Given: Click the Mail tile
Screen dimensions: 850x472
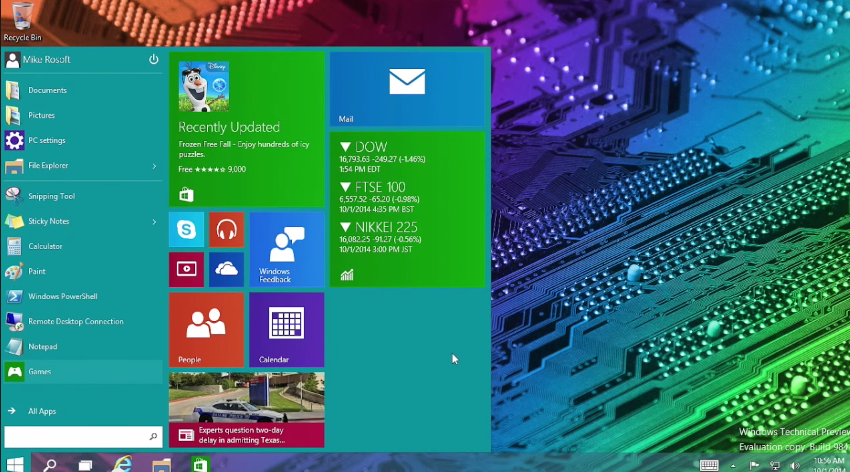Looking at the screenshot, I should coord(406,89).
